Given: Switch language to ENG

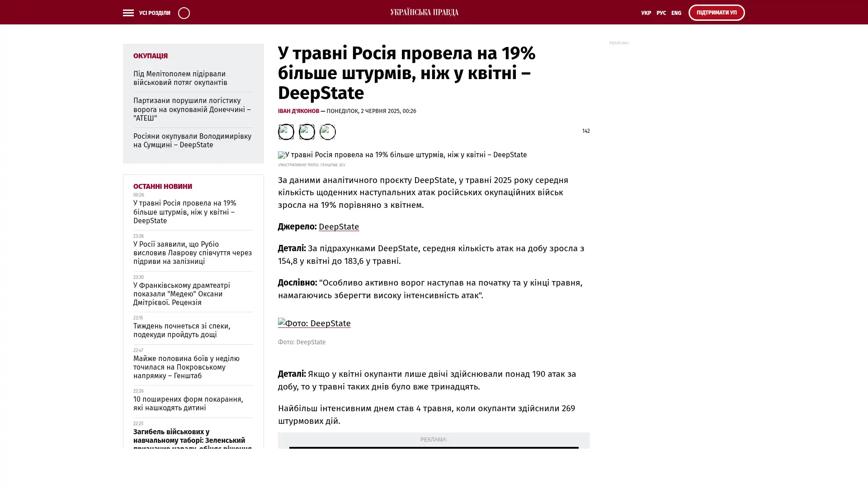Looking at the screenshot, I should 676,13.
